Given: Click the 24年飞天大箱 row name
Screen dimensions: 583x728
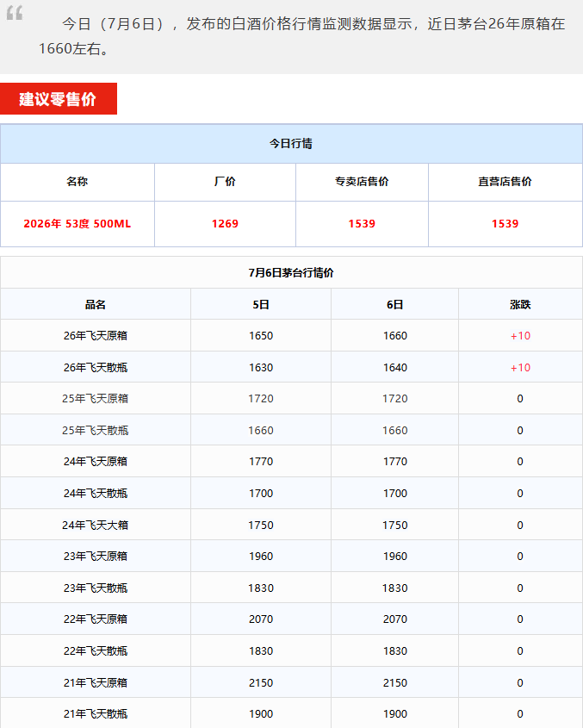Looking at the screenshot, I should pyautogui.click(x=95, y=525).
